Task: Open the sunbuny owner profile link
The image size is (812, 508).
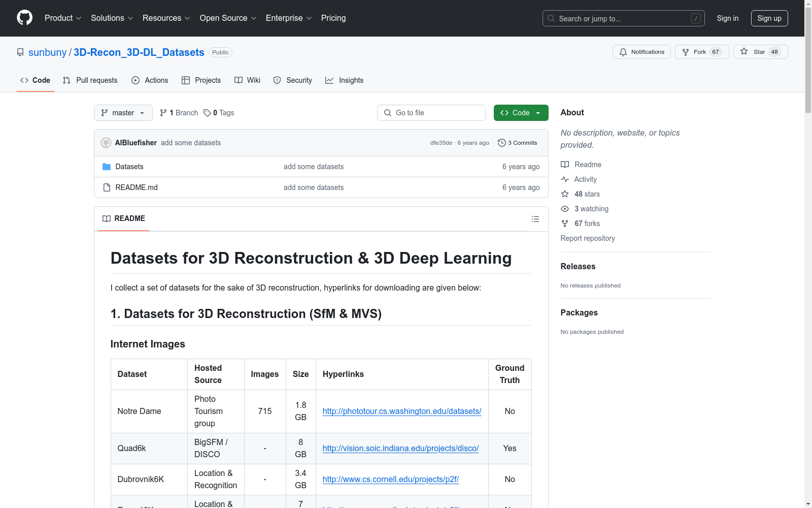Action: tap(47, 52)
